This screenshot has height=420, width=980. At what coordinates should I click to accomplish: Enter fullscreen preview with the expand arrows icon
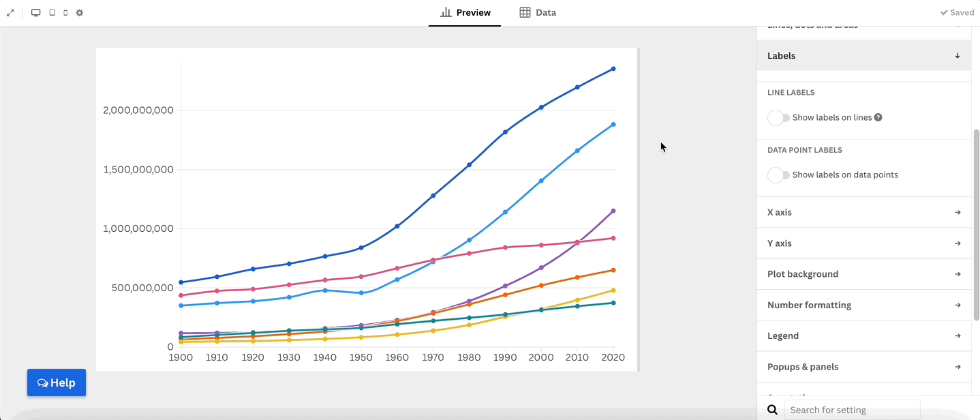tap(10, 13)
